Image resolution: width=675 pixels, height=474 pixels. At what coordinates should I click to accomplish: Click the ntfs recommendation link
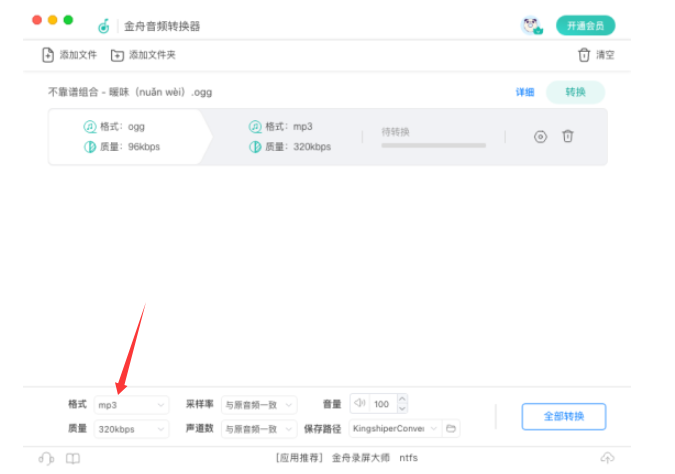click(409, 458)
